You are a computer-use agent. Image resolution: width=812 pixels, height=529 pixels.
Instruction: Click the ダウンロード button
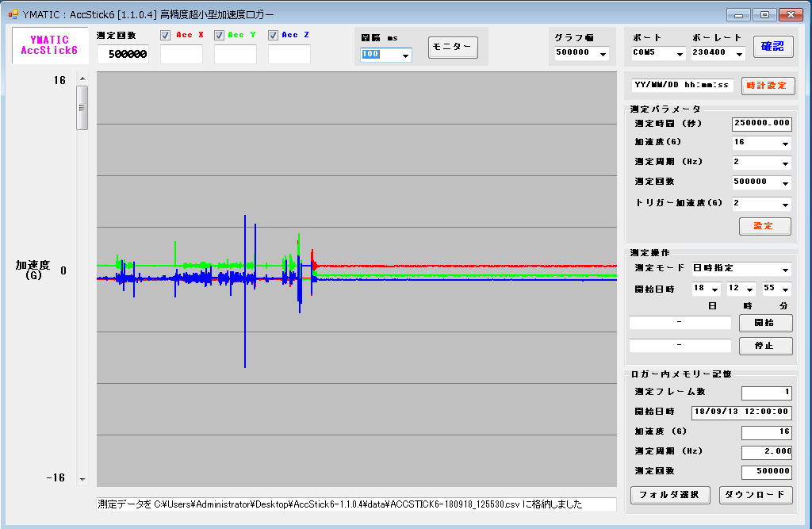tap(756, 495)
